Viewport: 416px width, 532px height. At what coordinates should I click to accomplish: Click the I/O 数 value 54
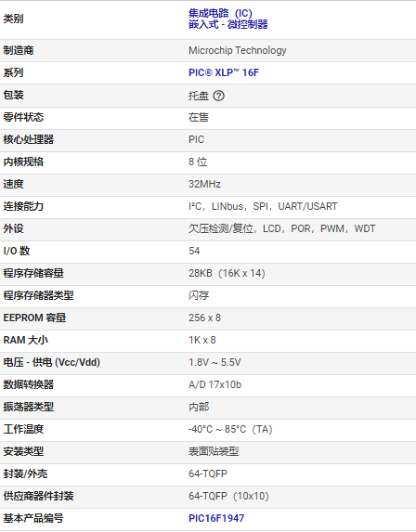pos(194,251)
